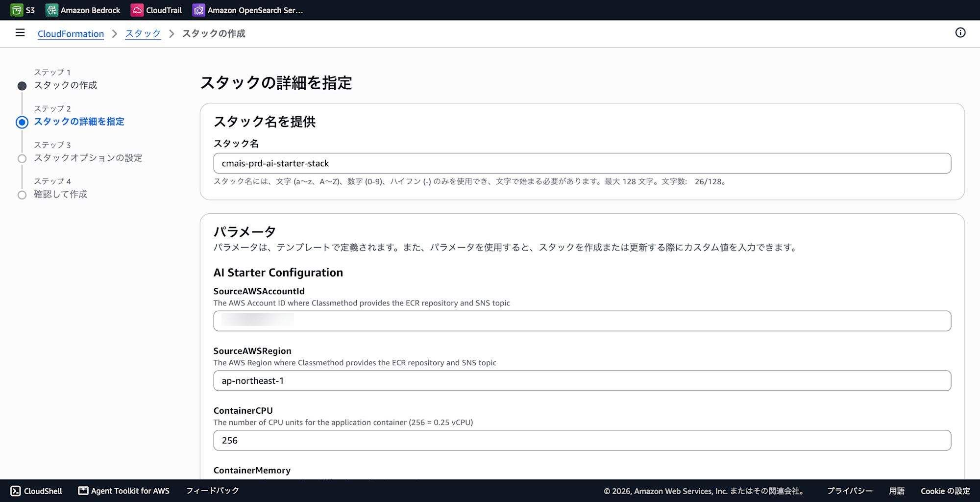980x502 pixels.
Task: Open the CloudTrail shortcut icon
Action: [137, 10]
